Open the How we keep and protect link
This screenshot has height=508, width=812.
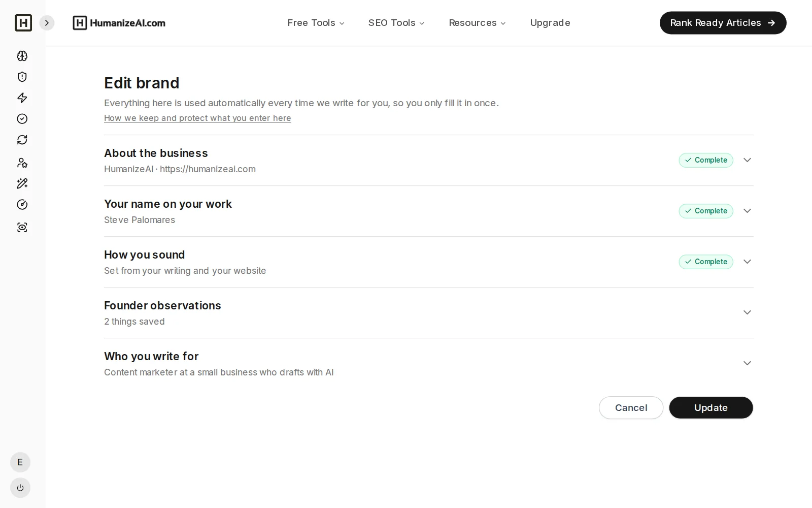(x=197, y=118)
